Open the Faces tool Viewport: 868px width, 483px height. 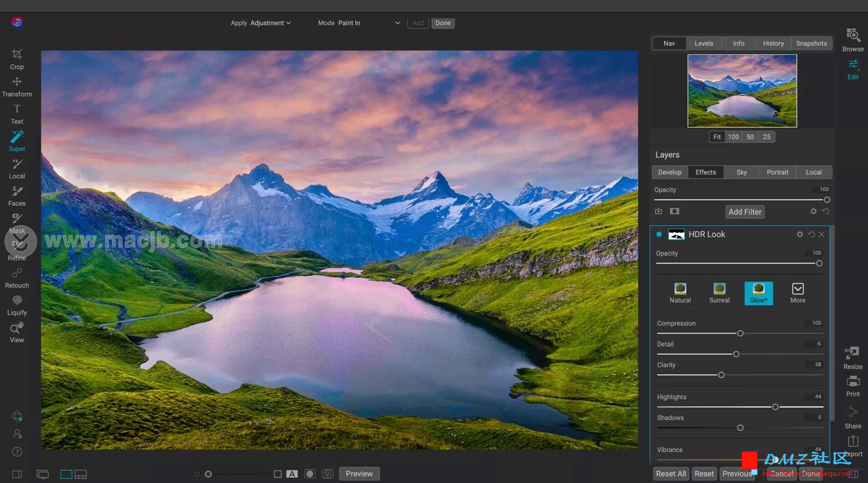(17, 196)
